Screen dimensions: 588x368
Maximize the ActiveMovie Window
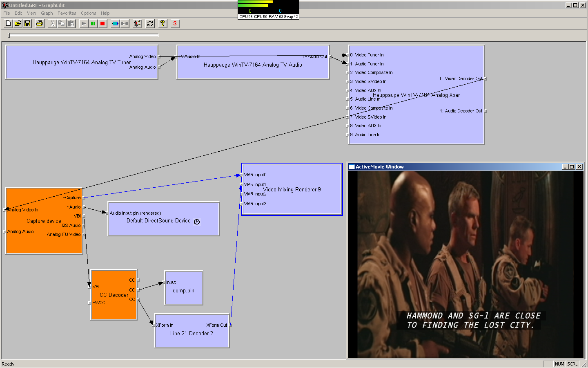pos(572,167)
